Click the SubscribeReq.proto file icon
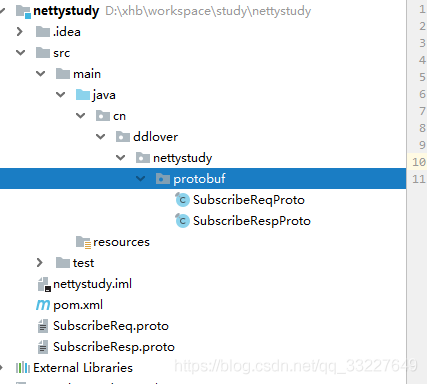Viewport: 427px width, 384px height. [43, 326]
